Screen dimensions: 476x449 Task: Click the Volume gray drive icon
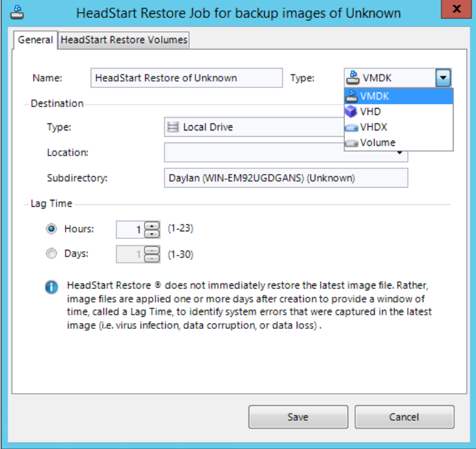351,143
